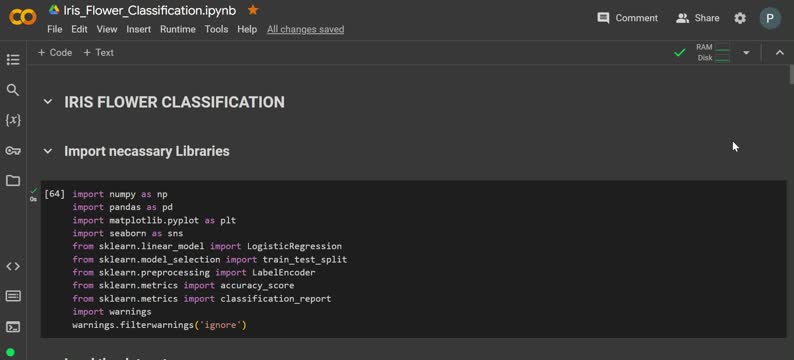Open the Variables {x} panel icon

13,120
